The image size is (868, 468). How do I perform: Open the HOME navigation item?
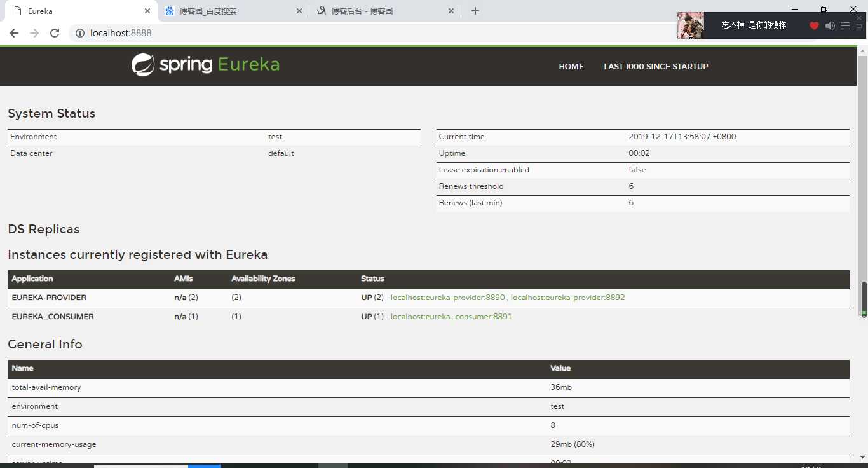[571, 66]
